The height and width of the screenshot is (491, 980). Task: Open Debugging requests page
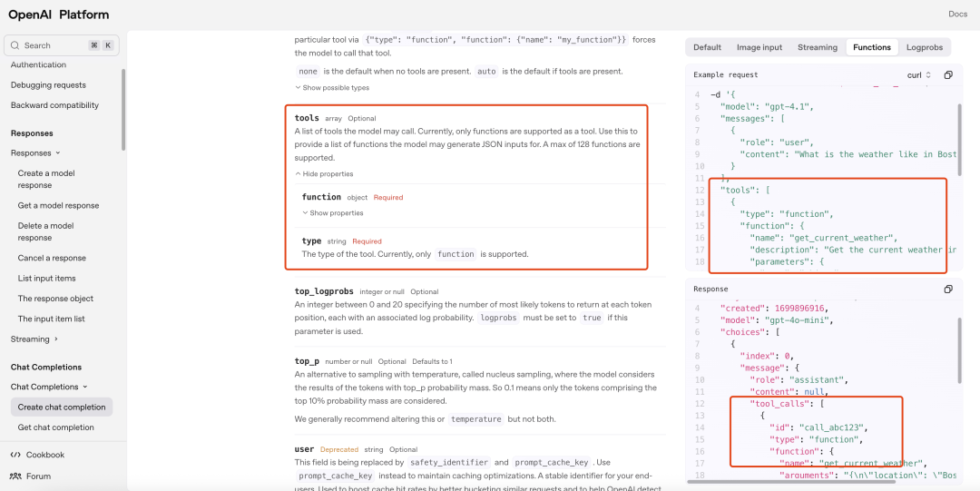point(48,85)
